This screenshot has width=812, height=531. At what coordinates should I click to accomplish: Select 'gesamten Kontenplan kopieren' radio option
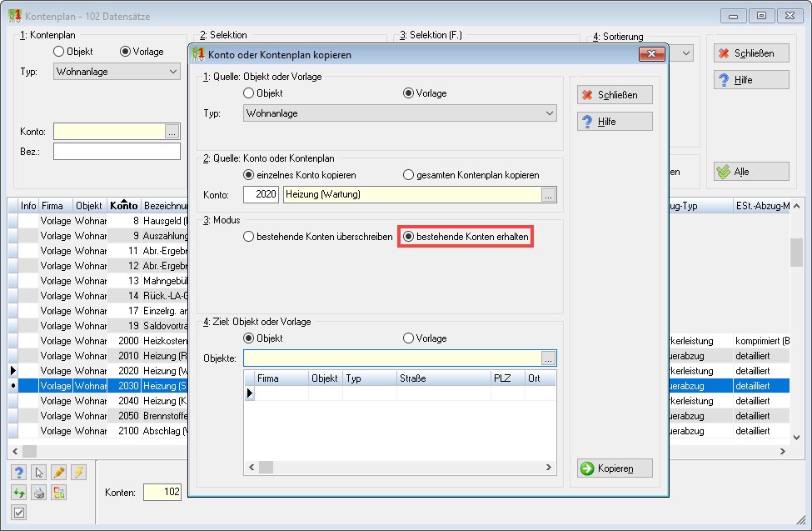471,175
